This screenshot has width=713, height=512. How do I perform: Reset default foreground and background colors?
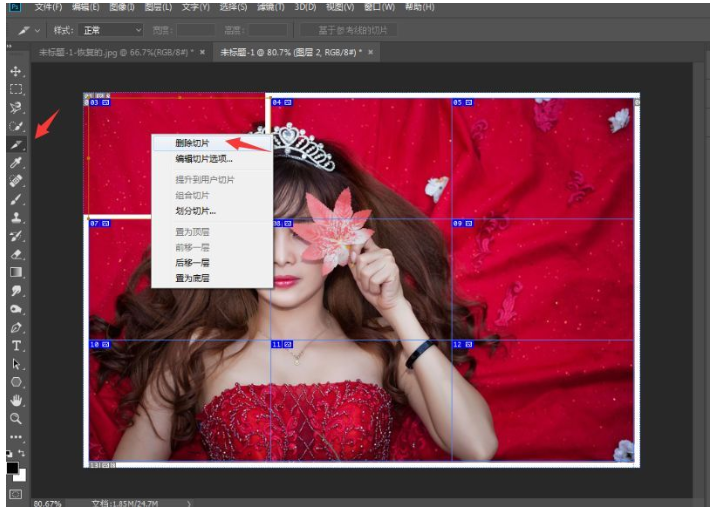9,455
